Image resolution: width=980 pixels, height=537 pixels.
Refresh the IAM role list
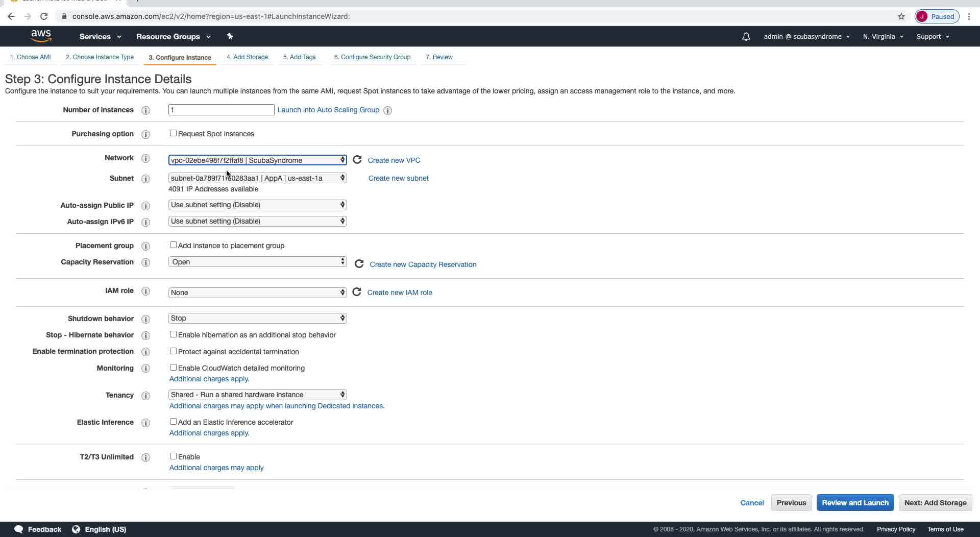click(x=357, y=292)
